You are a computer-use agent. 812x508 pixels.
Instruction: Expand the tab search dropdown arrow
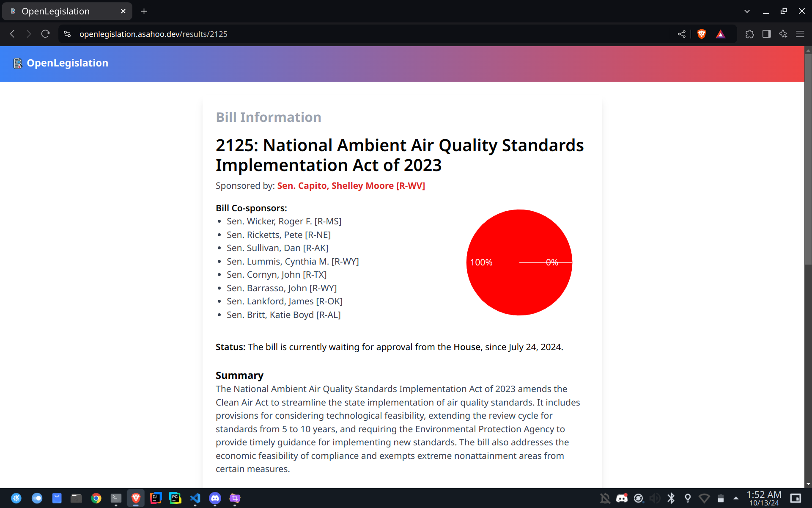[747, 11]
